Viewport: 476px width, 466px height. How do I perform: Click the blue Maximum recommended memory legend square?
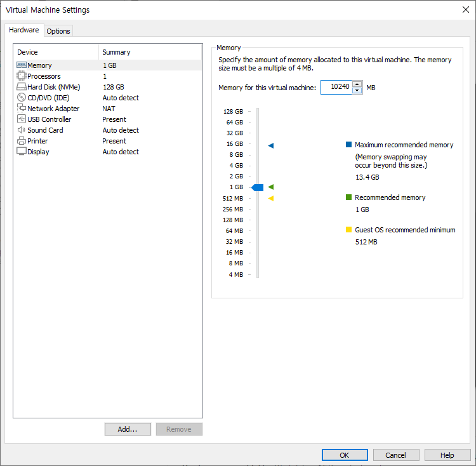pos(348,145)
